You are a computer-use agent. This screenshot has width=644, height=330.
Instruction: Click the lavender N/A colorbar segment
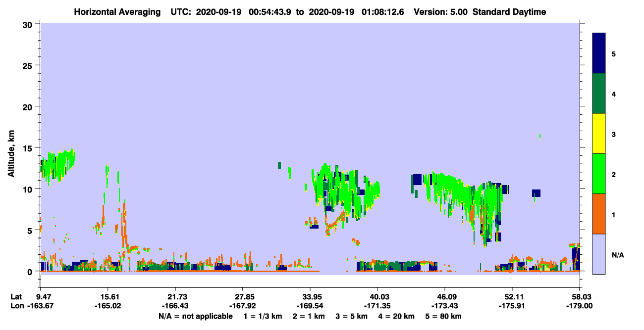pyautogui.click(x=599, y=253)
